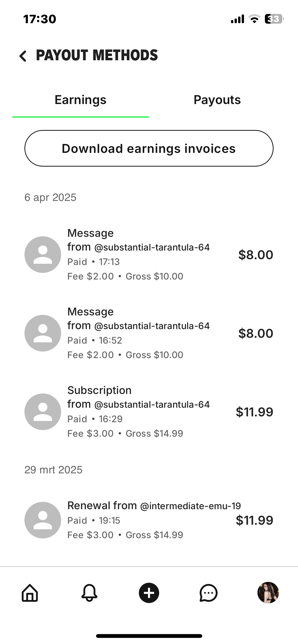The image size is (298, 644).
Task: Tap avatar of 17:13 message earning
Action: click(x=43, y=255)
